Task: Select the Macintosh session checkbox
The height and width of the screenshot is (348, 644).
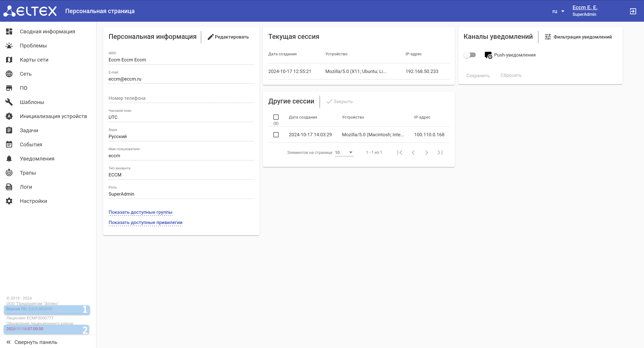Action: pos(276,135)
